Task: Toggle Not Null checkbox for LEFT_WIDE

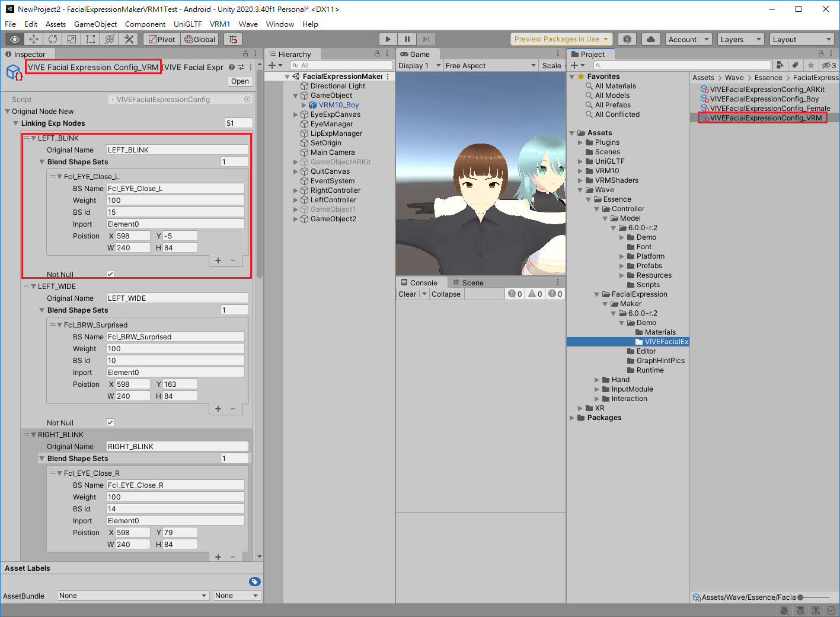Action: (110, 422)
